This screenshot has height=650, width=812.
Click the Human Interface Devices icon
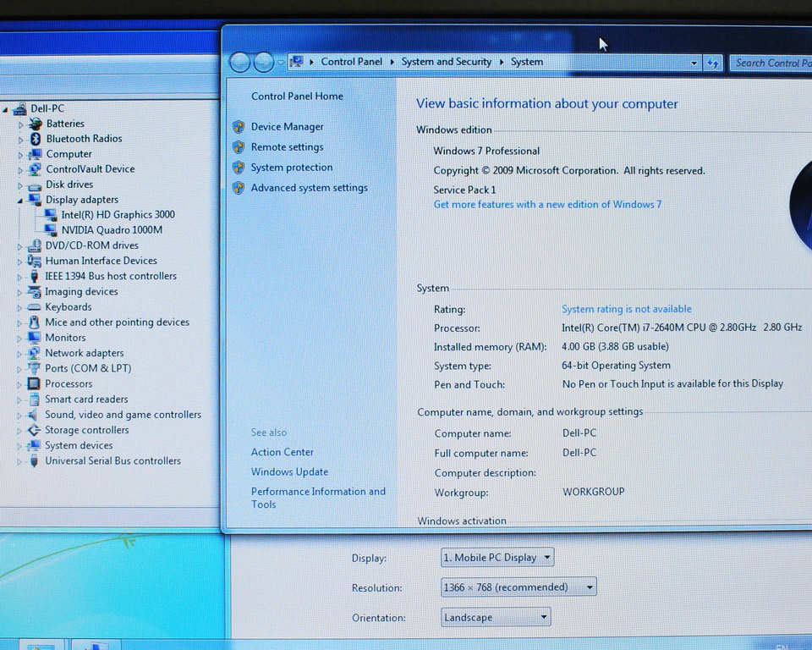point(34,260)
